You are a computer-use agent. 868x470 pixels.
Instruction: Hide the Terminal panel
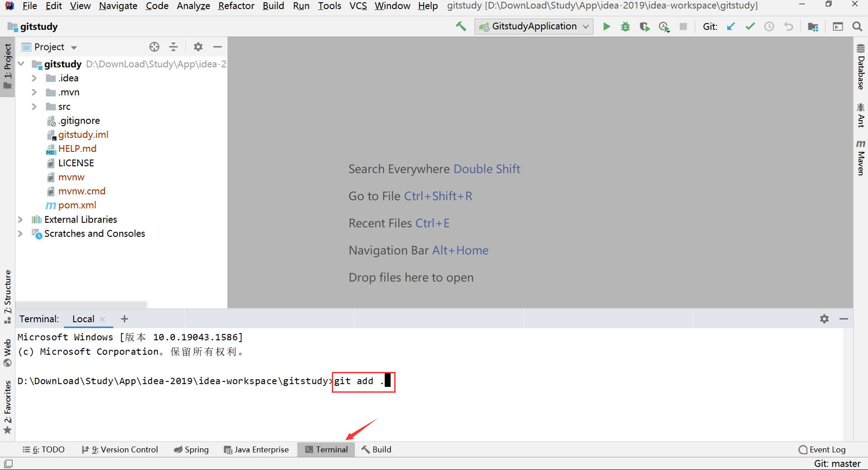[x=844, y=319]
